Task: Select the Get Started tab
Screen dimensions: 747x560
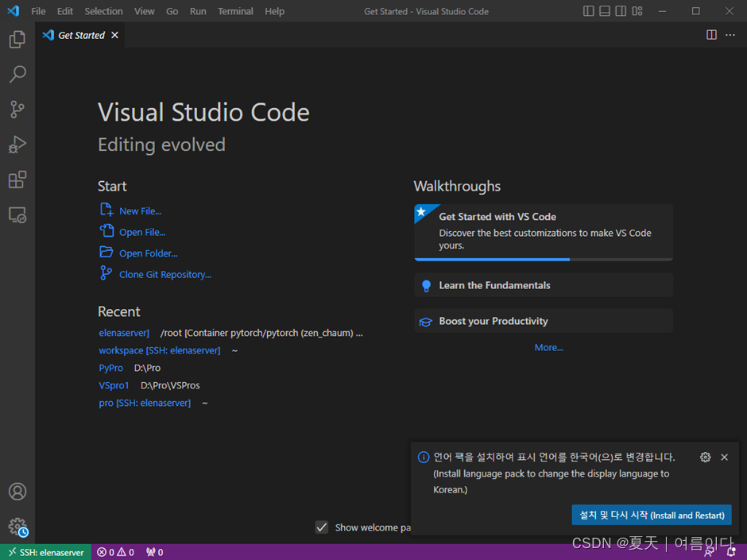Action: click(x=80, y=35)
